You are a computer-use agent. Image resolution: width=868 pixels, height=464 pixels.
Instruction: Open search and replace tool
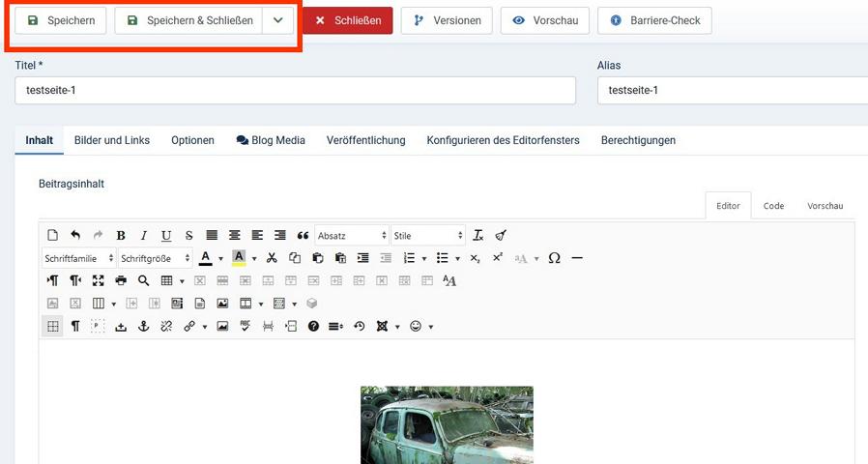pos(143,280)
